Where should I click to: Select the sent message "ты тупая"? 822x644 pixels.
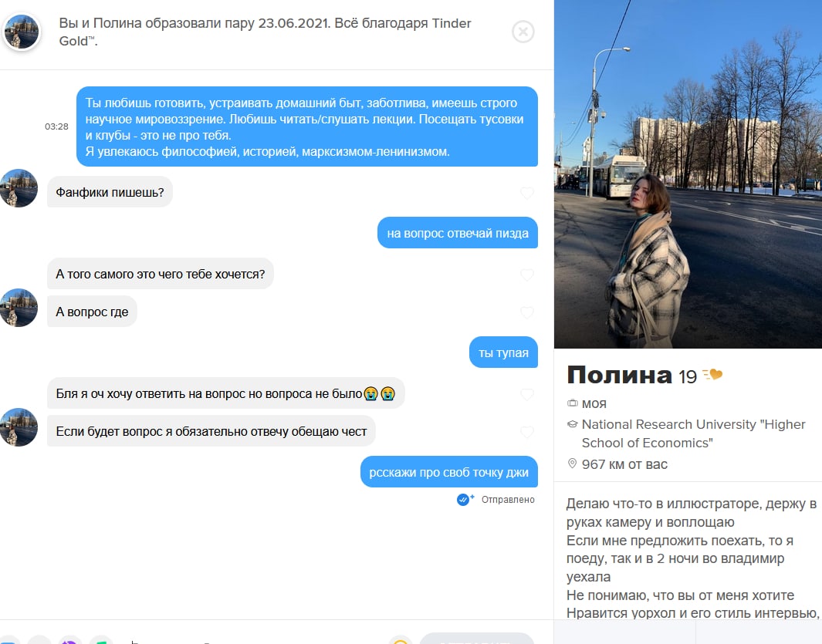pyautogui.click(x=503, y=352)
